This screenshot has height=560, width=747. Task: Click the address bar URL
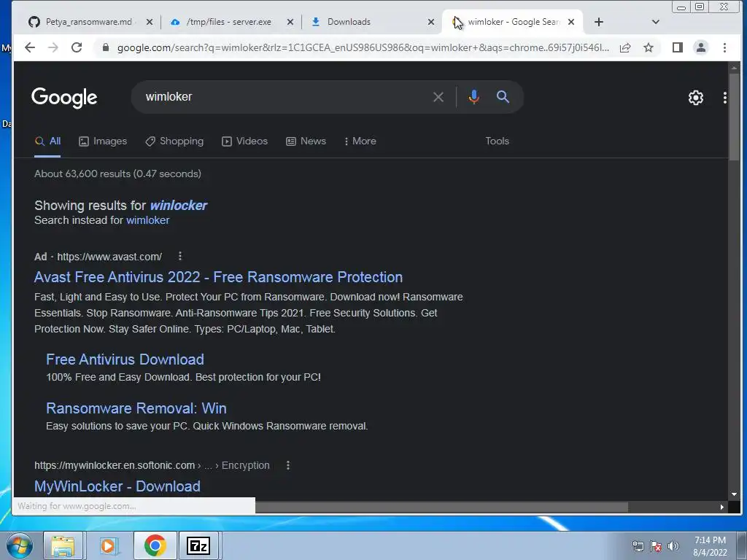pos(363,47)
